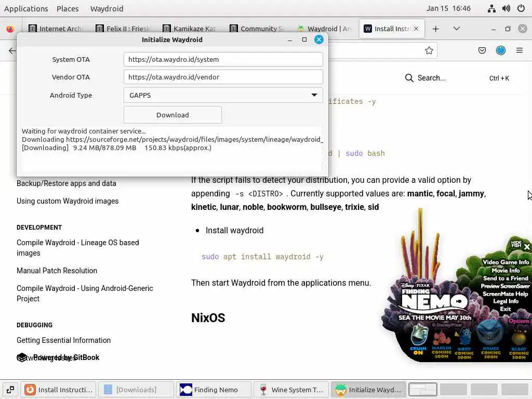Go back with the browser back arrow
This screenshot has width=532, height=399.
(12, 50)
